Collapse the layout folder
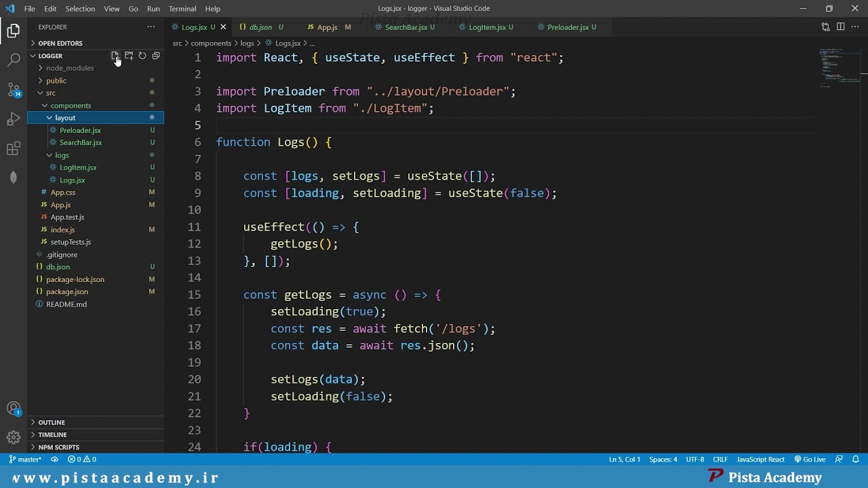Image resolution: width=868 pixels, height=488 pixels. pos(96,118)
